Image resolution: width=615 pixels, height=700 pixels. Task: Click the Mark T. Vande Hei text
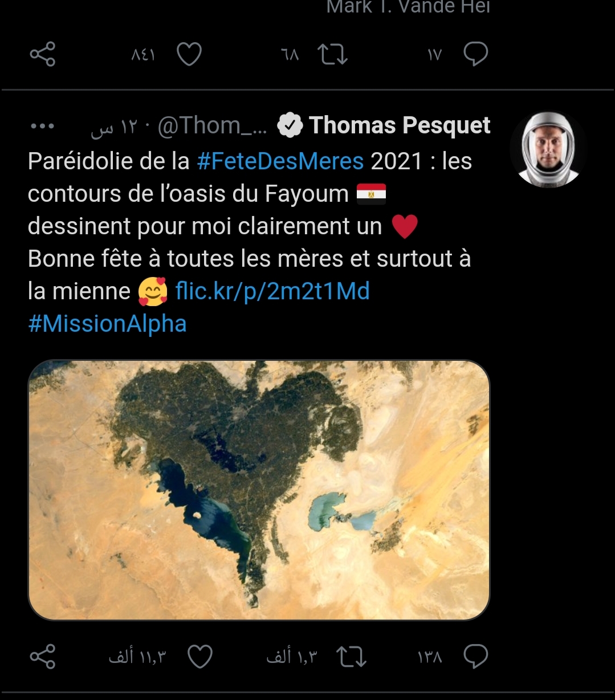pos(408,7)
